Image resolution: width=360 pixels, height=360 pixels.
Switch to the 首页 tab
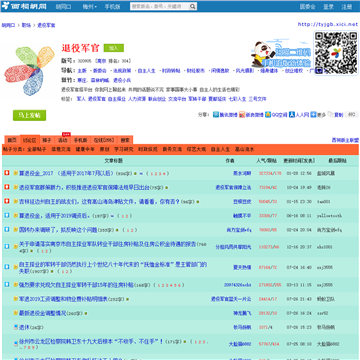click(x=12, y=140)
